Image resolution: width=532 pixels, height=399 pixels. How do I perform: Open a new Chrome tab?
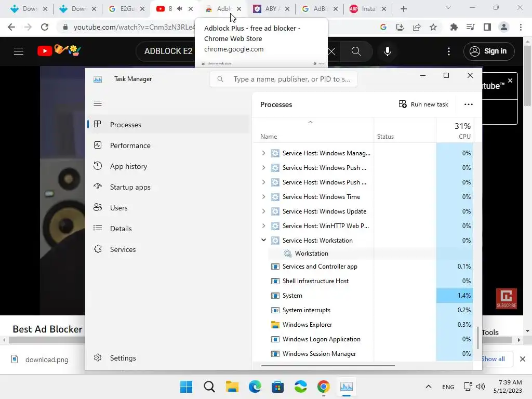coord(403,9)
